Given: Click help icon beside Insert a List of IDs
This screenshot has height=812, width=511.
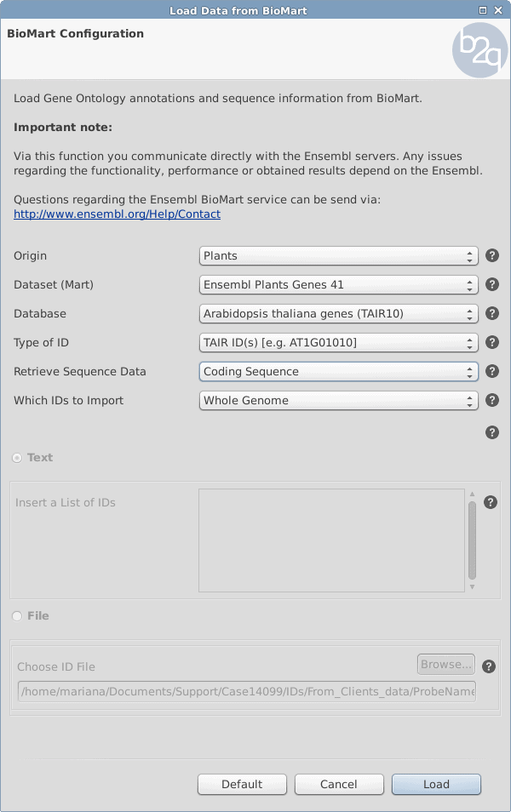Looking at the screenshot, I should [491, 502].
